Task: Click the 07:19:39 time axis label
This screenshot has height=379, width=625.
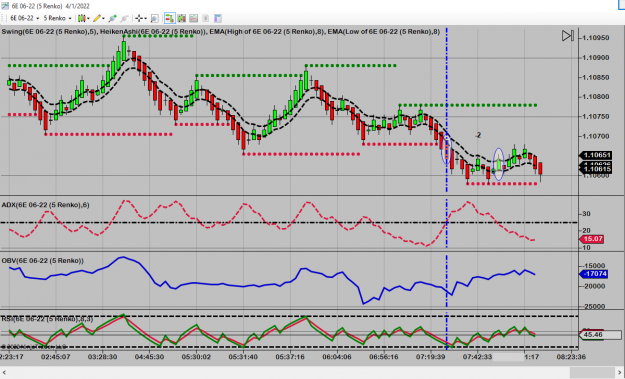Action: click(x=430, y=357)
